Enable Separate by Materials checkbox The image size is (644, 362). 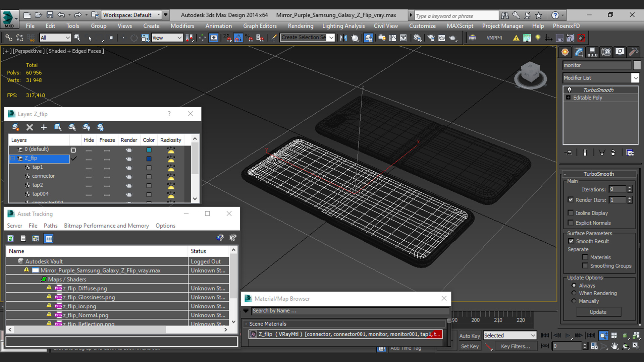pos(585,257)
